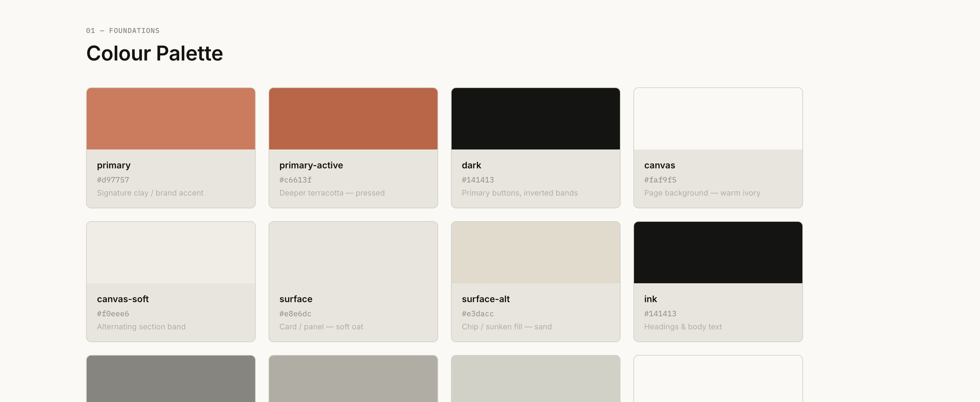Choose the canvas-soft swatch block
Screen dimensions: 980x402
coord(171,253)
